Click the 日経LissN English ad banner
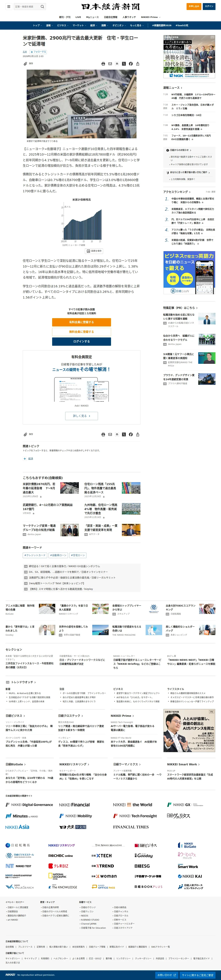221x980 pixels. click(x=190, y=273)
